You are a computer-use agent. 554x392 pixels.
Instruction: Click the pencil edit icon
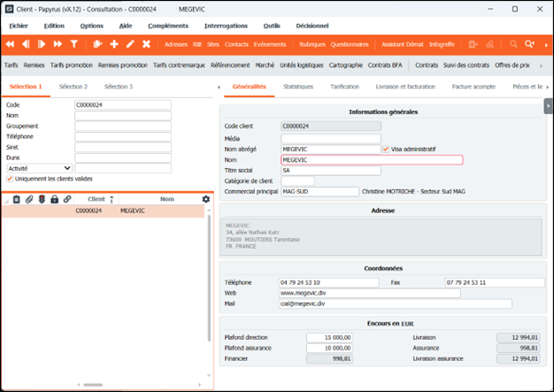pyautogui.click(x=130, y=43)
